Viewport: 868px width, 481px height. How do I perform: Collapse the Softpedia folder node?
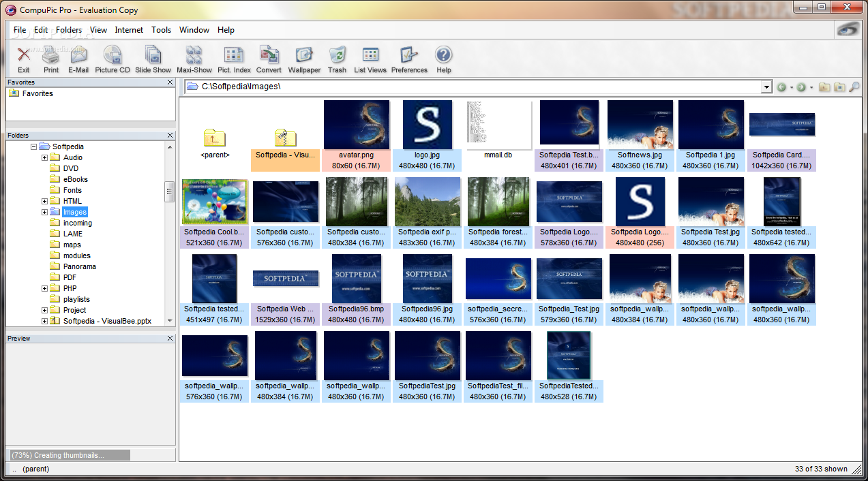pyautogui.click(x=33, y=146)
